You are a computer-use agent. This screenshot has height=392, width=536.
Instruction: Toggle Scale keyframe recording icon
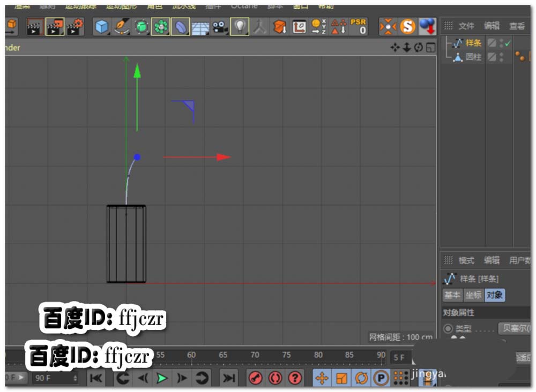[x=341, y=378]
